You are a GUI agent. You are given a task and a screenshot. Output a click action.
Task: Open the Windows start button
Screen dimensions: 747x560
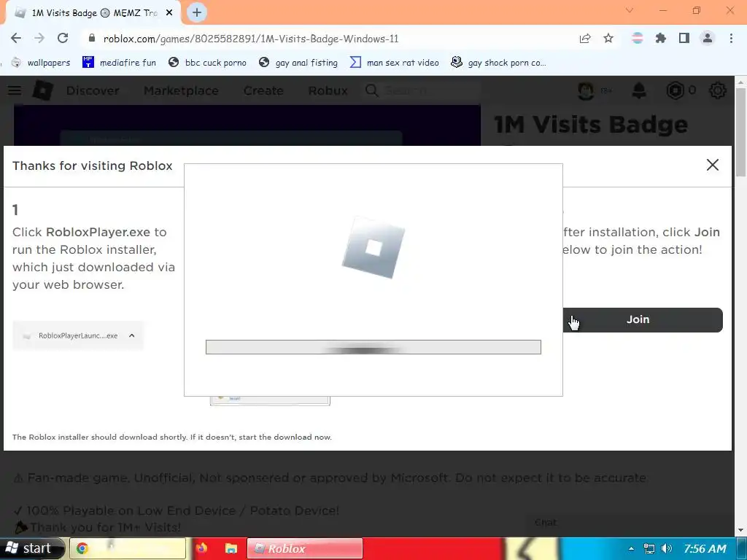(x=31, y=548)
